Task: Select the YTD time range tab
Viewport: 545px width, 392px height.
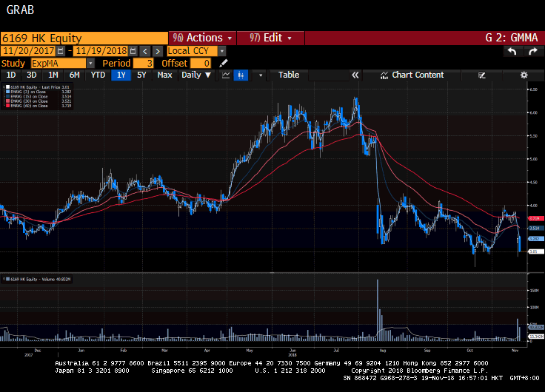Action: click(x=98, y=75)
